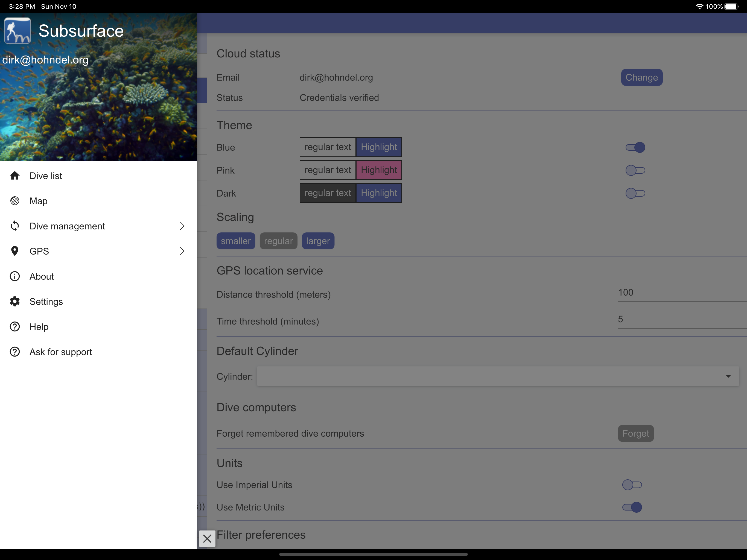Open Help using the question mark icon
Image resolution: width=747 pixels, height=560 pixels.
click(15, 326)
